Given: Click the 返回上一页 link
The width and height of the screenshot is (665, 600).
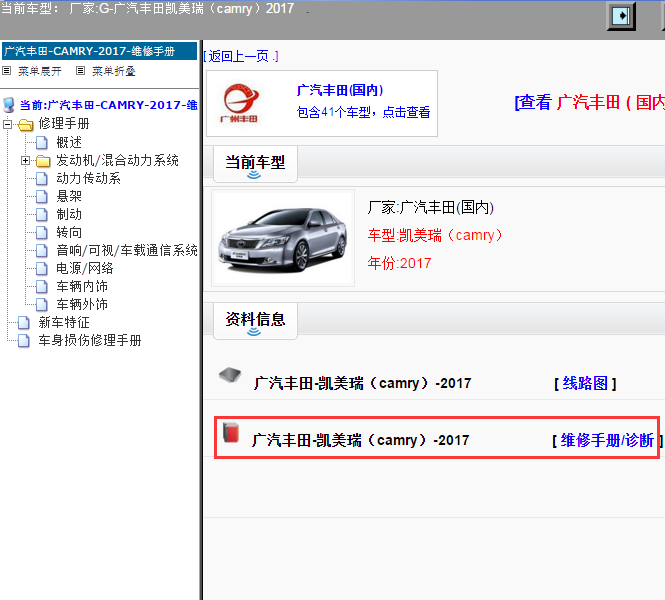Looking at the screenshot, I should coord(241,56).
